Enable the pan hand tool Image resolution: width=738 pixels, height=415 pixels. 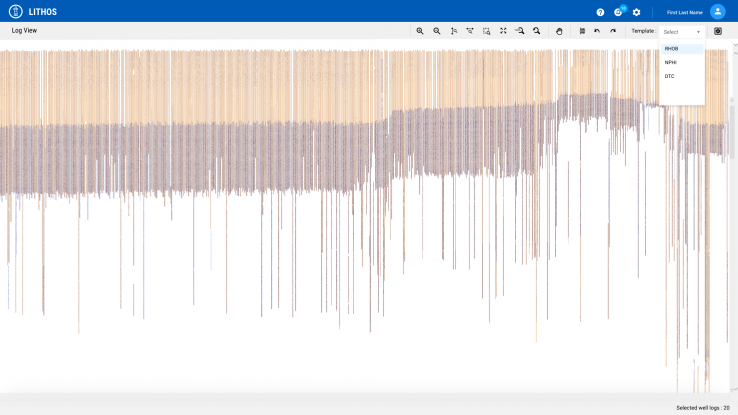(x=559, y=31)
